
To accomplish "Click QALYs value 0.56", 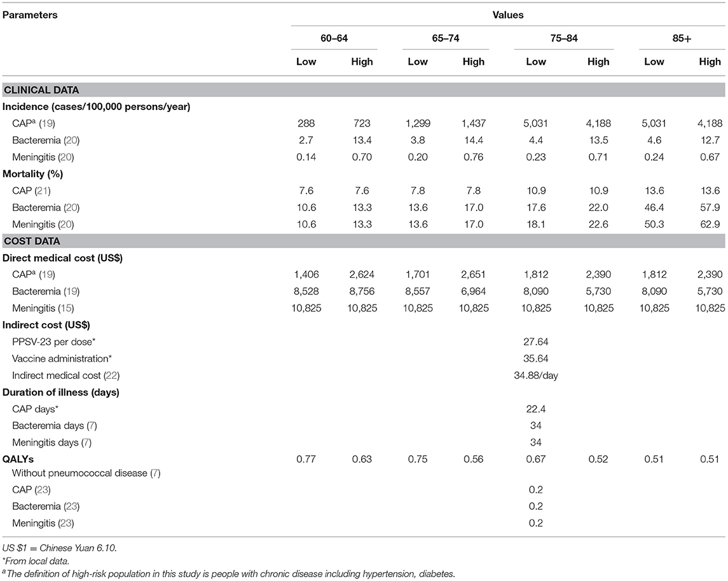I will (473, 459).
